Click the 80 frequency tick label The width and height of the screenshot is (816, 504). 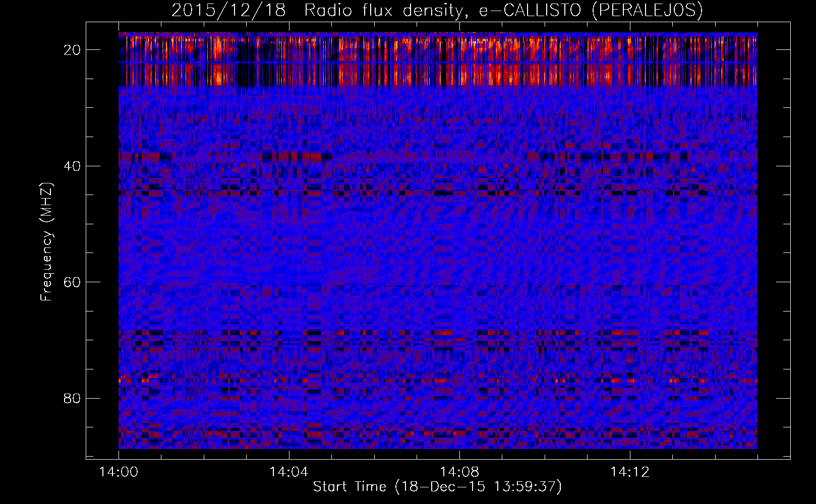coord(73,398)
